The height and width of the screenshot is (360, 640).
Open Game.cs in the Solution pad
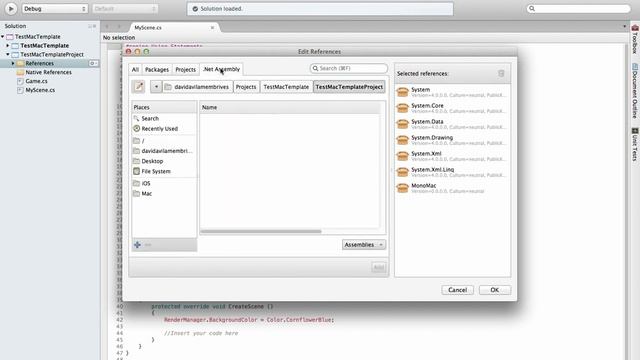[x=36, y=81]
